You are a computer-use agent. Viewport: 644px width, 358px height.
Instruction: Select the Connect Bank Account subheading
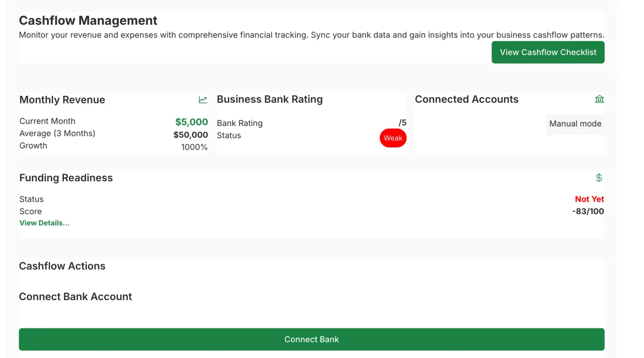75,297
